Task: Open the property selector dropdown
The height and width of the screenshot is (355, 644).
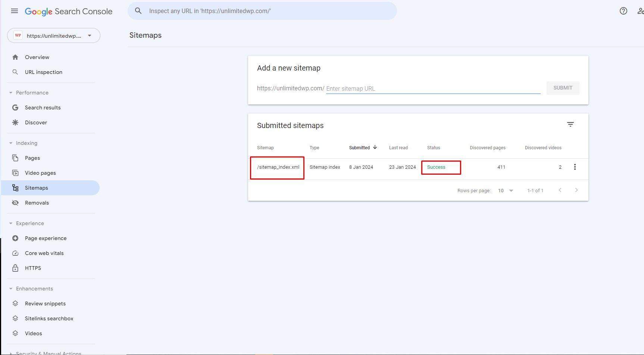Action: pyautogui.click(x=54, y=35)
